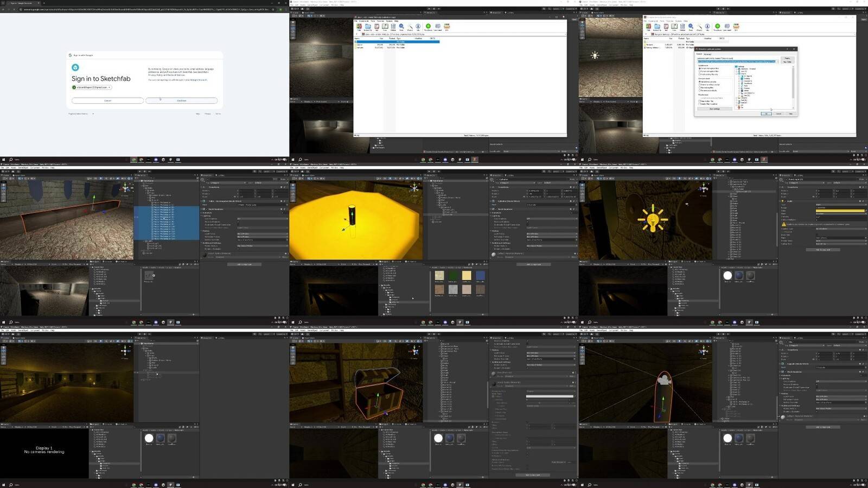Click browser back arrow on Sketchfab sign-in page

[3, 9]
